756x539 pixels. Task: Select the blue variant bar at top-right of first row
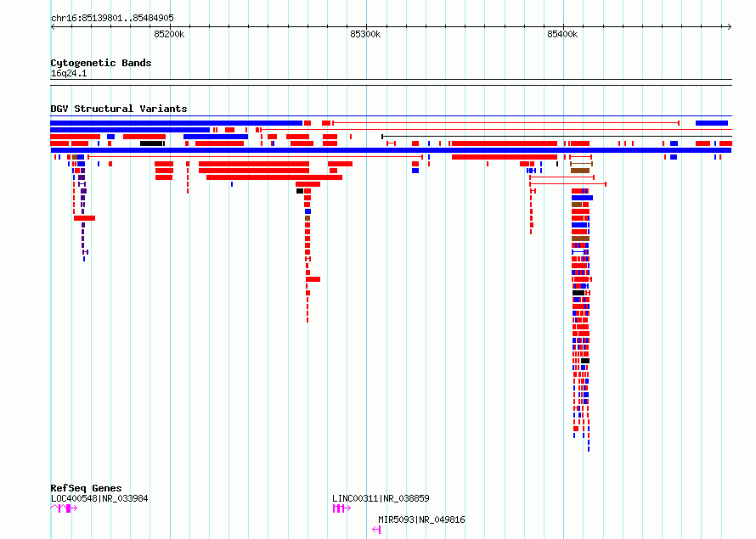tap(712, 123)
